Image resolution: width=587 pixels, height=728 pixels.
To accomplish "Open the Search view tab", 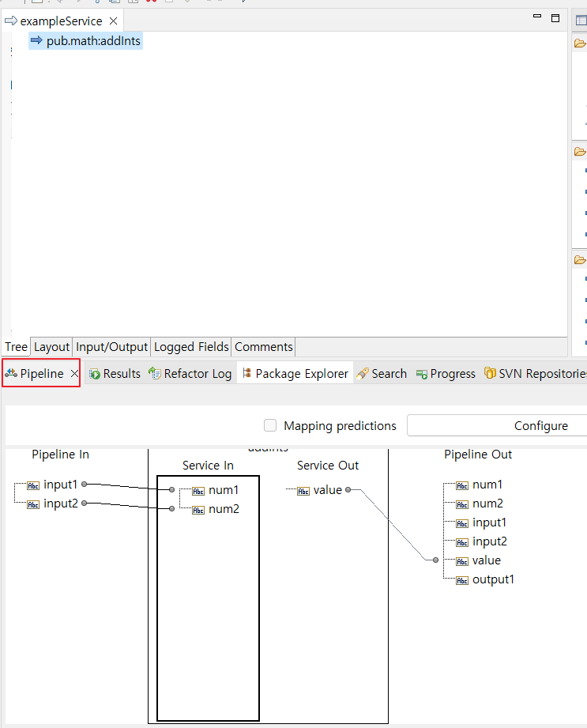I will pos(382,373).
